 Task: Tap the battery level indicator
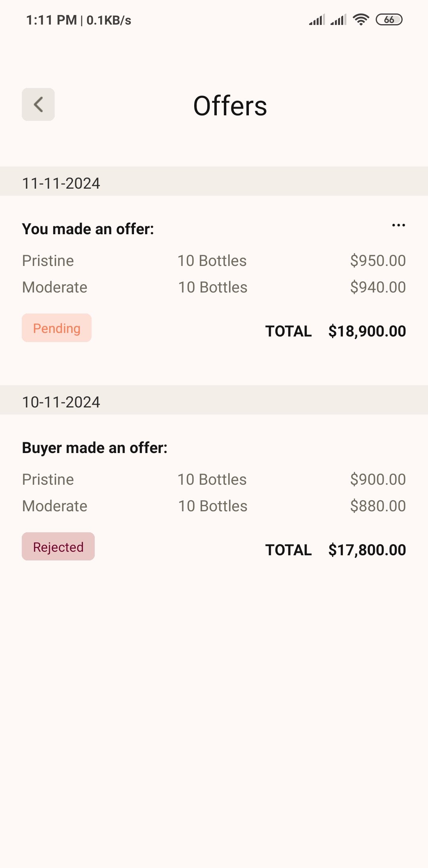point(389,19)
